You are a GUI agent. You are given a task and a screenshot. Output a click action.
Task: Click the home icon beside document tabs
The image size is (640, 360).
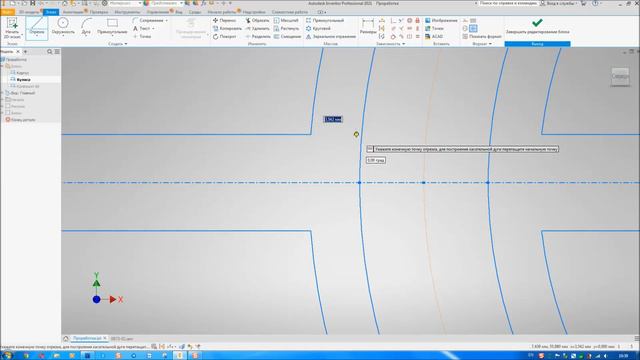(66, 338)
